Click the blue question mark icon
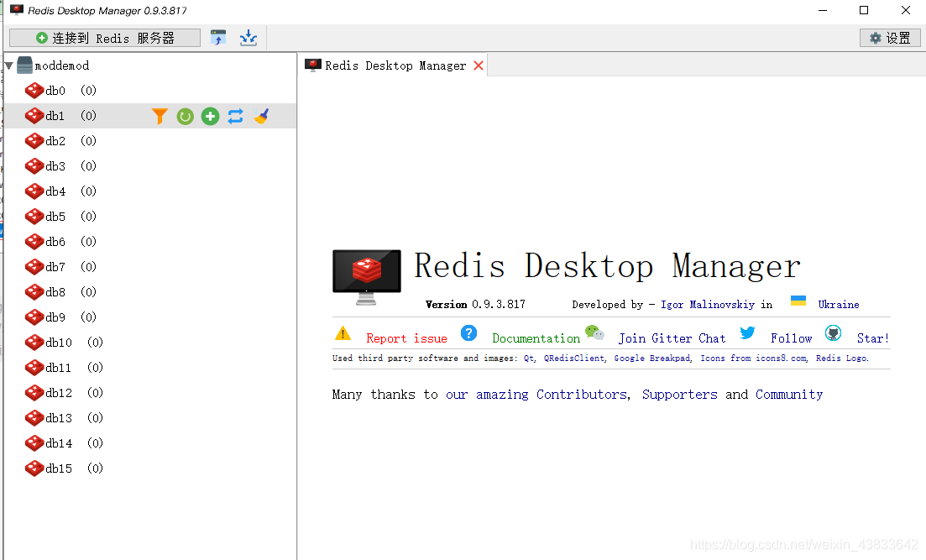 click(469, 333)
